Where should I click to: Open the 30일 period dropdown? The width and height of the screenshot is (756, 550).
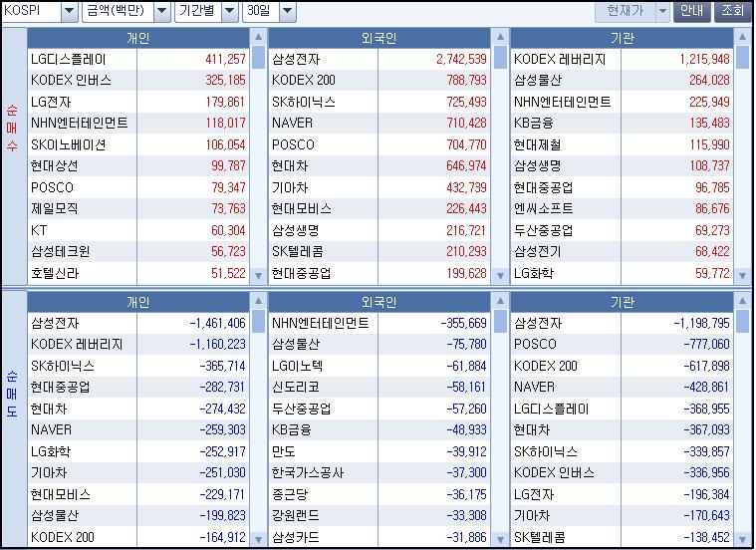pos(287,12)
